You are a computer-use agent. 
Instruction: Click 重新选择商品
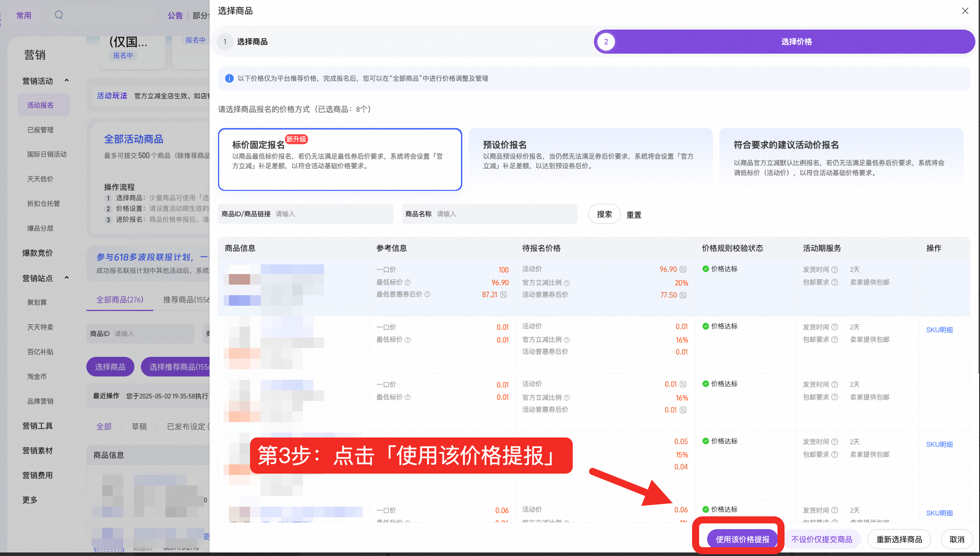point(899,539)
